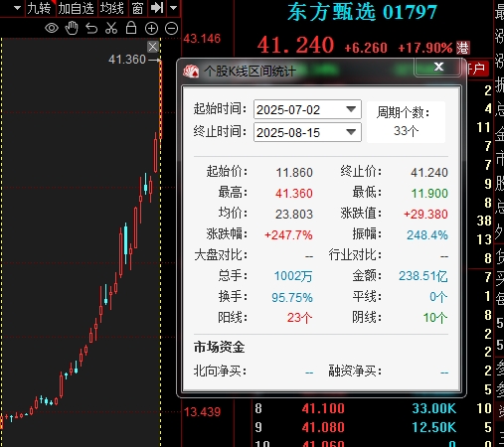Click the 窗 window toolbar button
The height and width of the screenshot is (447, 504).
point(137,8)
